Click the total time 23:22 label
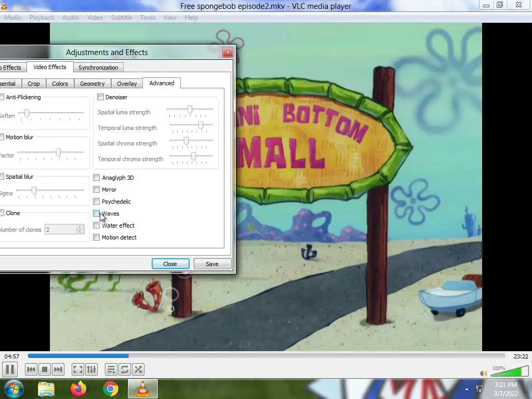 tap(521, 356)
